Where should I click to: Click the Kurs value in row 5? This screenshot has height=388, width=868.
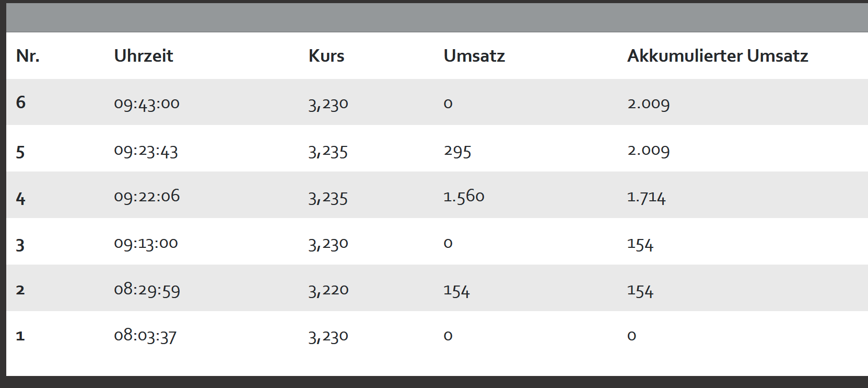pyautogui.click(x=328, y=152)
